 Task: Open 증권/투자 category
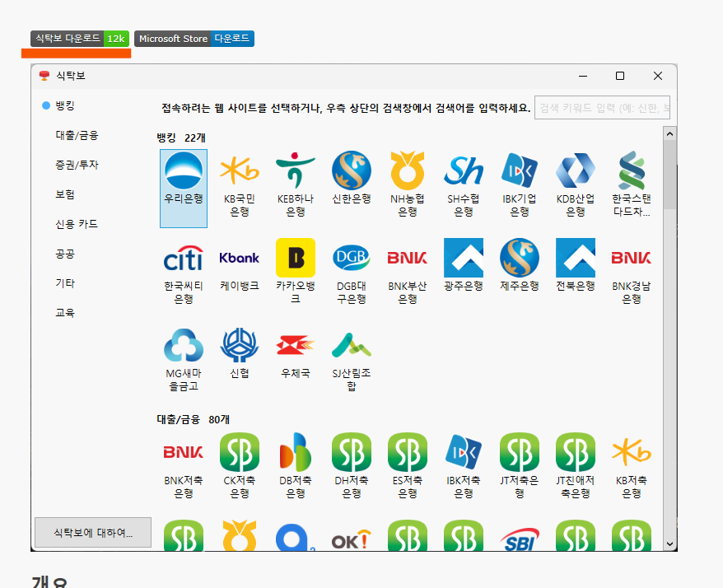77,165
